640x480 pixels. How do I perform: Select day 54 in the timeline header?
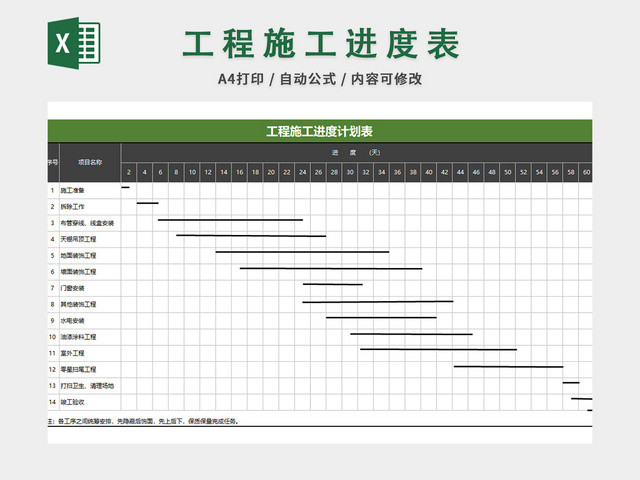539,172
